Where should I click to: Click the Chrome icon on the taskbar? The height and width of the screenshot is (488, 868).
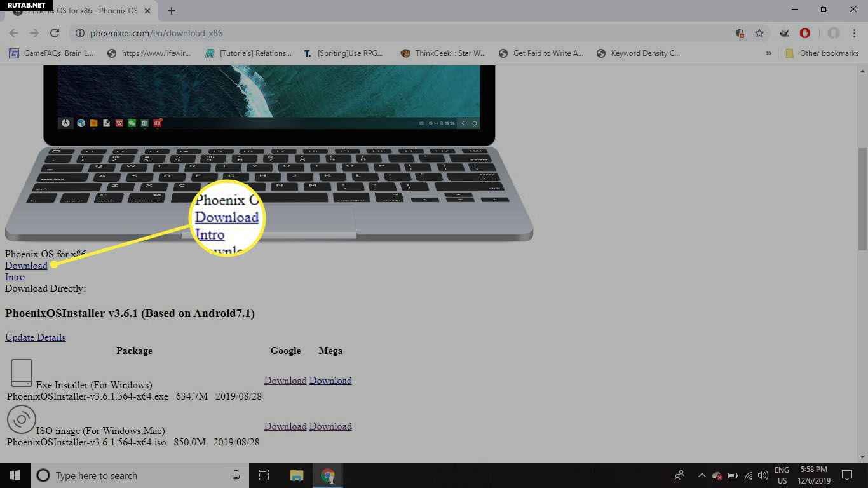[x=327, y=475]
